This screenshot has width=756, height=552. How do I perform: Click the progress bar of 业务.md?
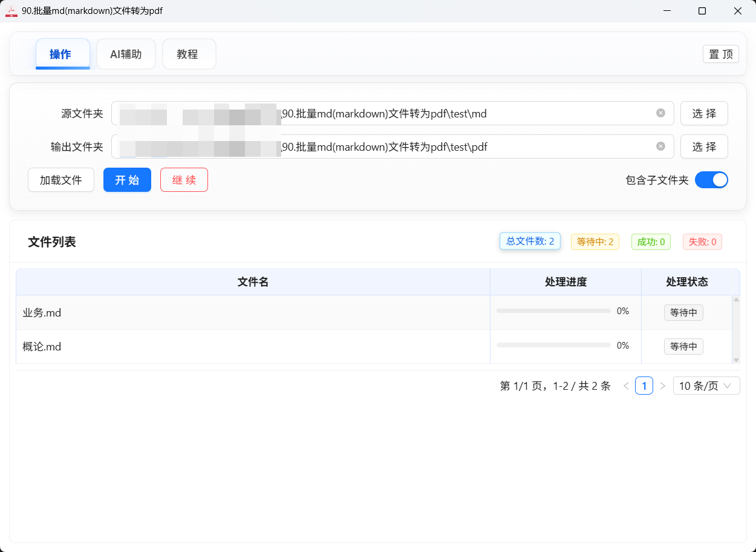pos(552,310)
